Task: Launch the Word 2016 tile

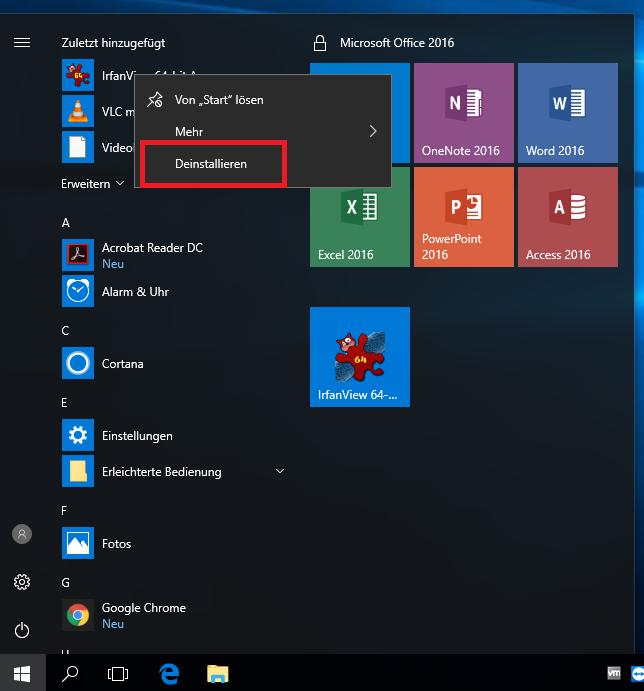Action: [x=567, y=112]
